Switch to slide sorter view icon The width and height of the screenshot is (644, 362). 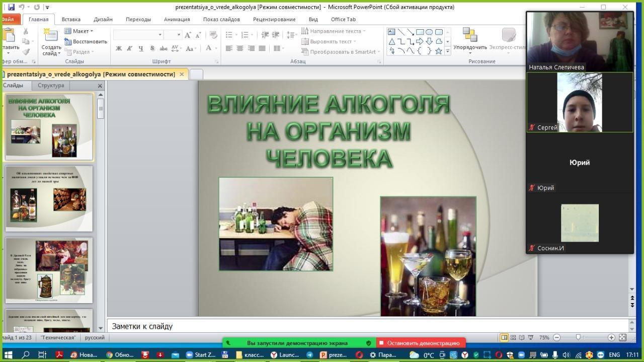coord(513,337)
